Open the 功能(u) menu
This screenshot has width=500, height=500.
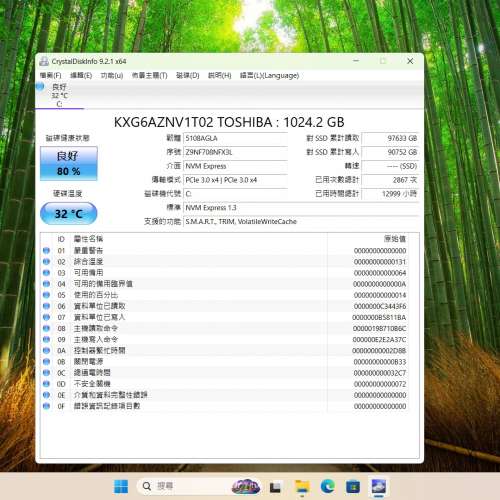click(x=112, y=76)
